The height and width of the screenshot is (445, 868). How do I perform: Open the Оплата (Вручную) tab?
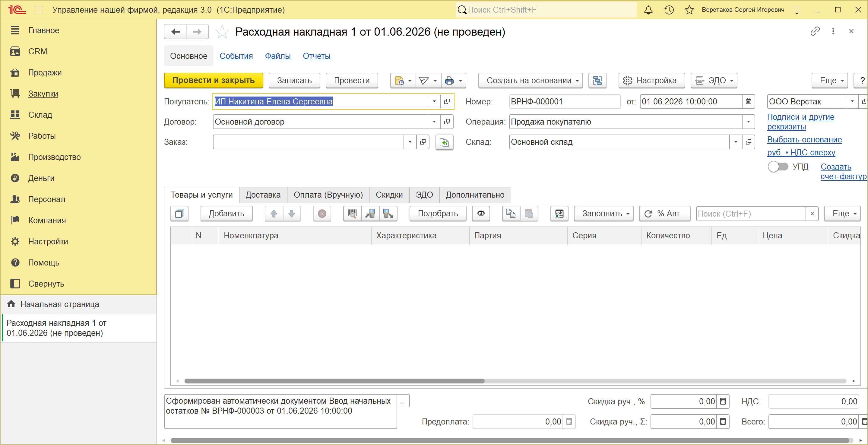pos(328,195)
